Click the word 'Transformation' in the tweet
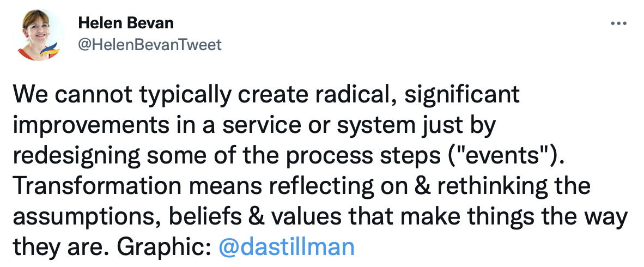 98,186
